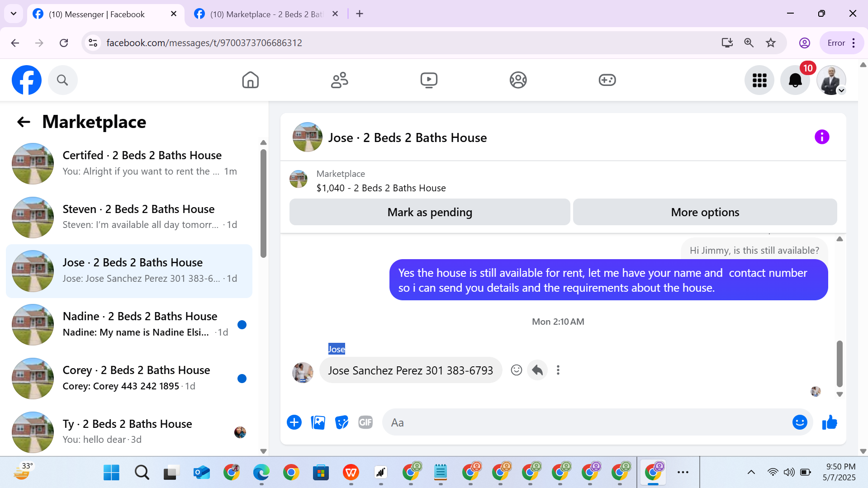Open the Facebook home logo
This screenshot has height=488, width=868.
[x=27, y=80]
